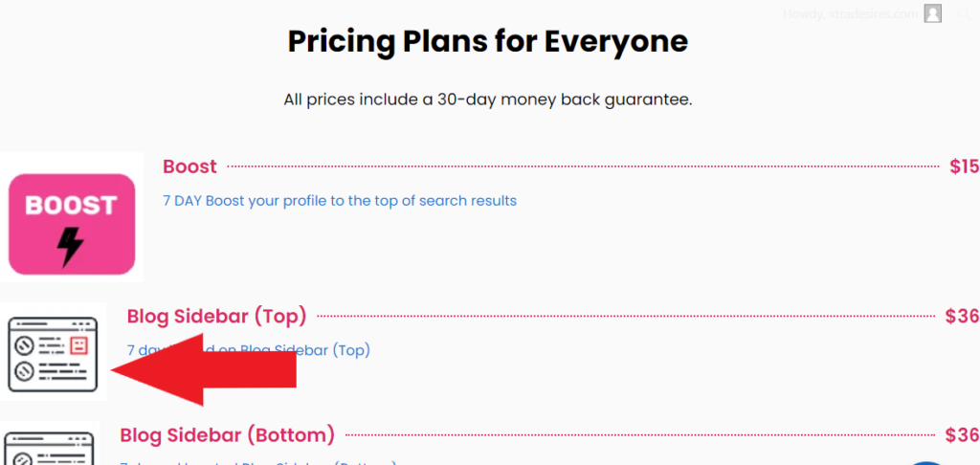Click the Boost $15 price

[964, 166]
